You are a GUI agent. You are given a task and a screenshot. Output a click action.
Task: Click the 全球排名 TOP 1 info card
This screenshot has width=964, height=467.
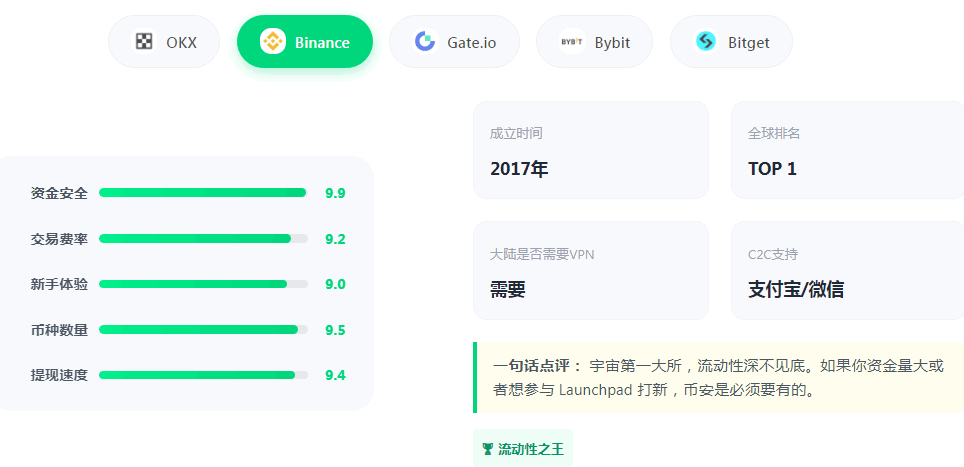click(x=847, y=150)
